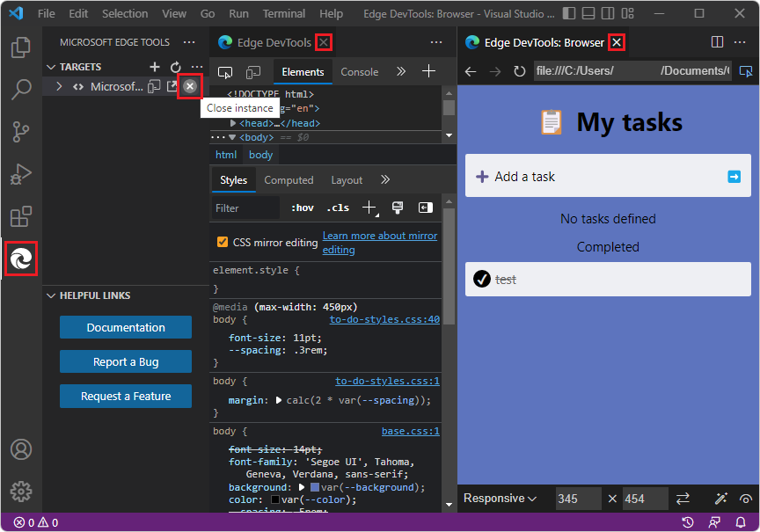Click the back navigation arrow in Browser panel
Screen dimensions: 760x532
click(x=471, y=72)
